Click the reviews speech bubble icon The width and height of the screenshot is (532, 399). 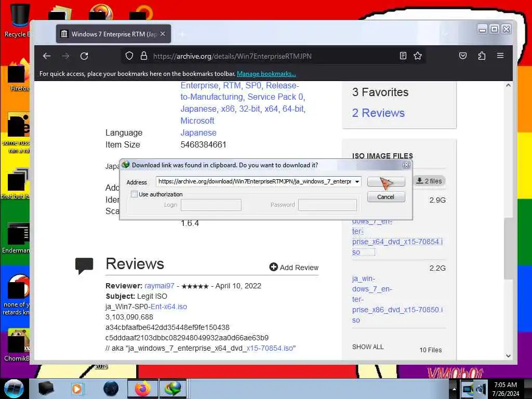84,265
